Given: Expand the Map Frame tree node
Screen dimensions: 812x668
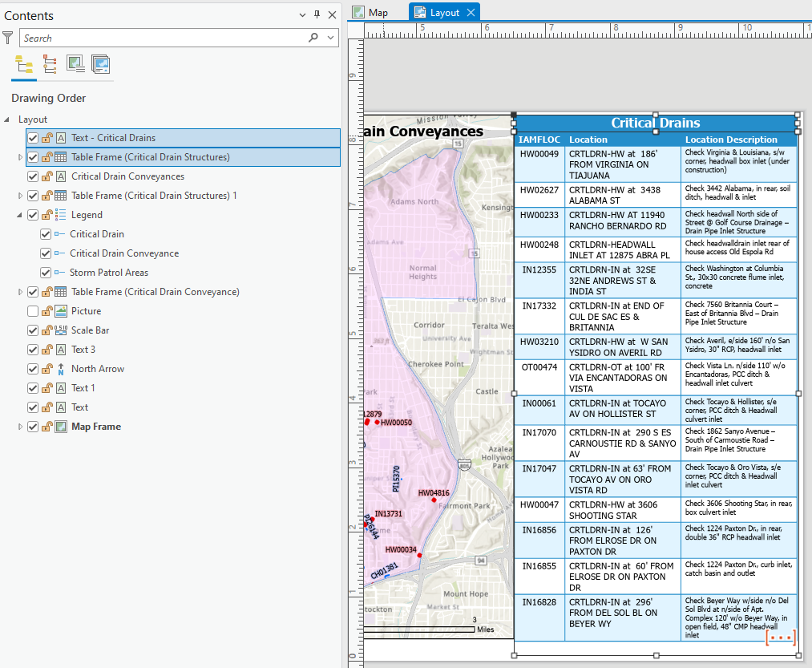Looking at the screenshot, I should 20,427.
